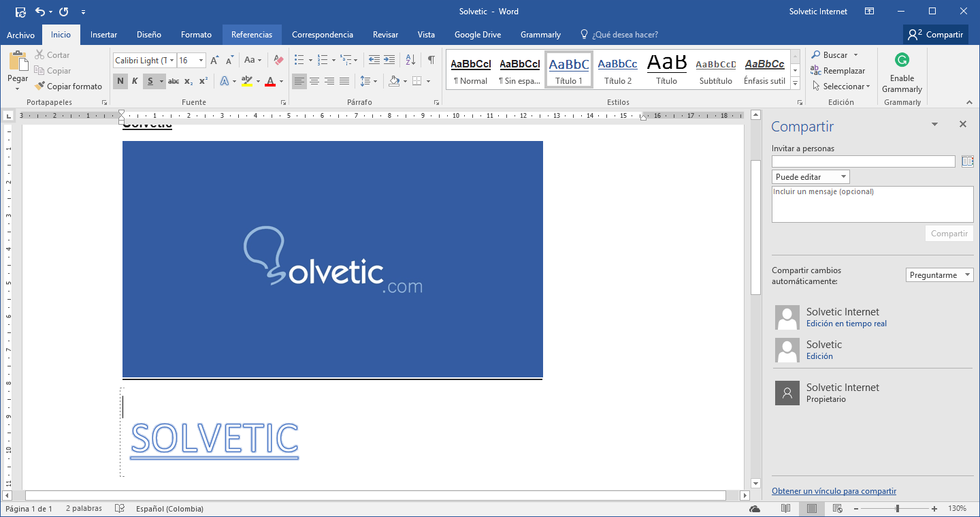This screenshot has height=517, width=980.
Task: Apply yellow text highlight color
Action: pos(246,82)
